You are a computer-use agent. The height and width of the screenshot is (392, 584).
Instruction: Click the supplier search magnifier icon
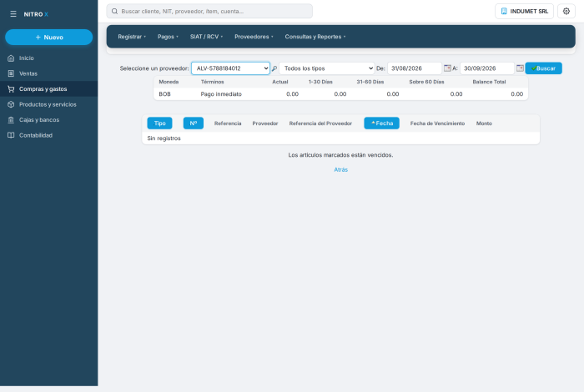pos(274,68)
